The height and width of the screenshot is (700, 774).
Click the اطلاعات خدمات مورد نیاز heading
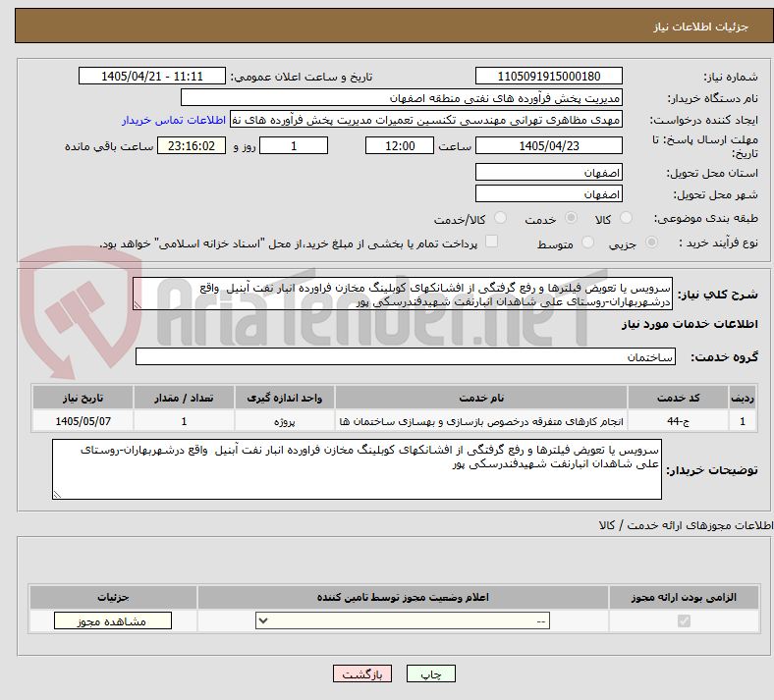pos(690,324)
